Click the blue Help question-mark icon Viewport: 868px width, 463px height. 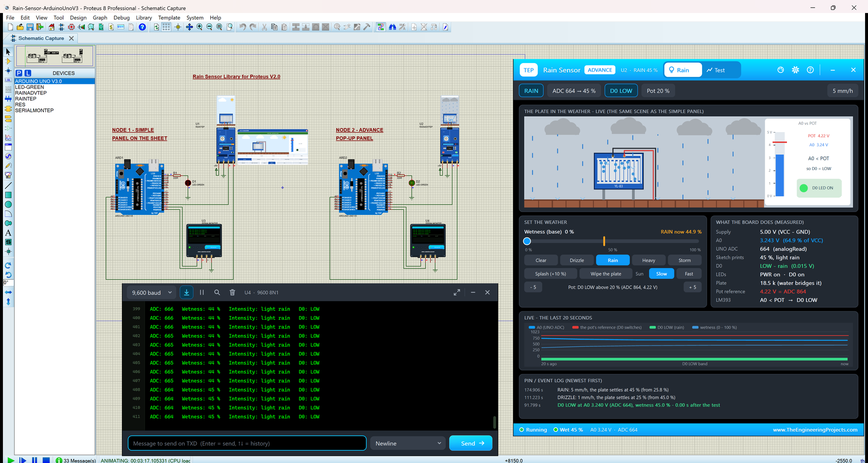pyautogui.click(x=142, y=27)
